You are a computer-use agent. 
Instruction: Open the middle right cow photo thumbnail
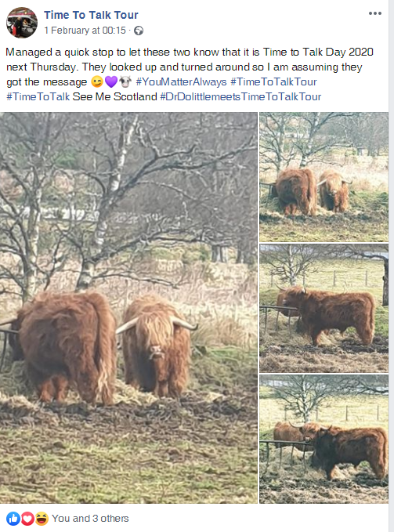(x=324, y=308)
